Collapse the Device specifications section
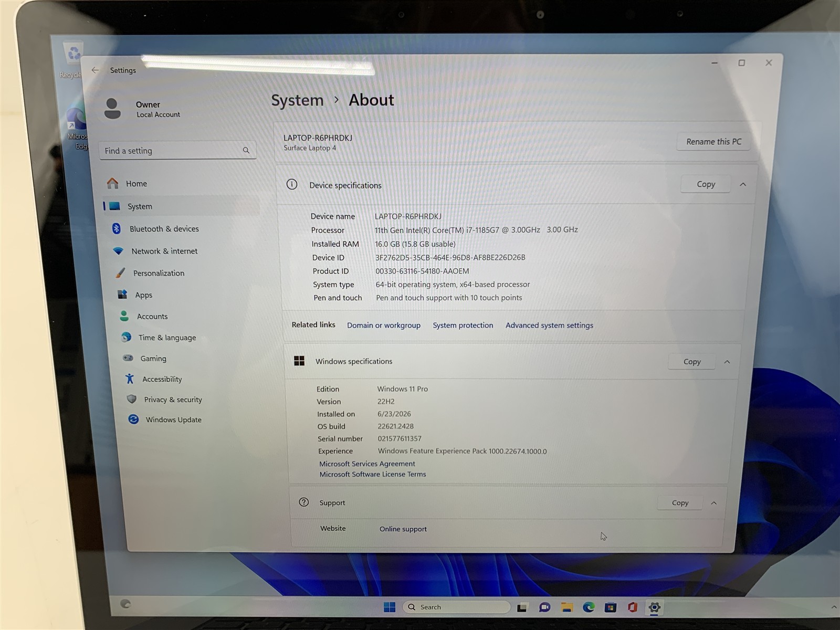Image resolution: width=840 pixels, height=630 pixels. point(743,184)
